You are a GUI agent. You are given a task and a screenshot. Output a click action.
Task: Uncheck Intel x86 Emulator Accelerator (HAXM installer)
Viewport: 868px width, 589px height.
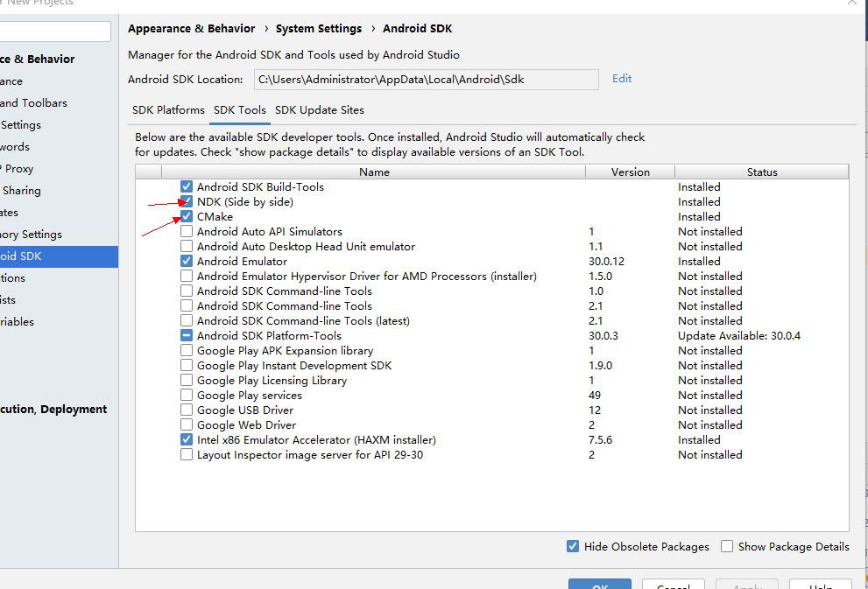[x=187, y=439]
